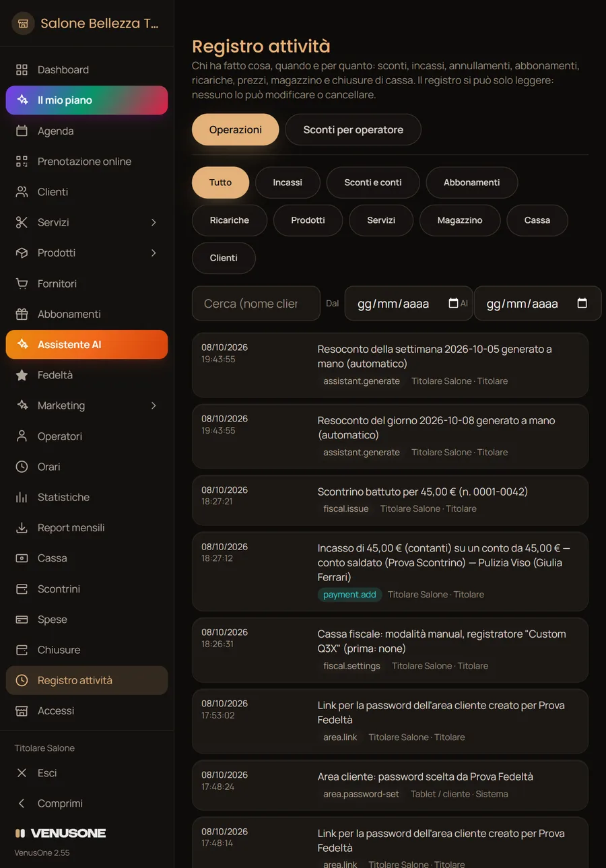Screen dimensions: 606x868
Task: Click the area.password-set tag
Action: [361, 794]
